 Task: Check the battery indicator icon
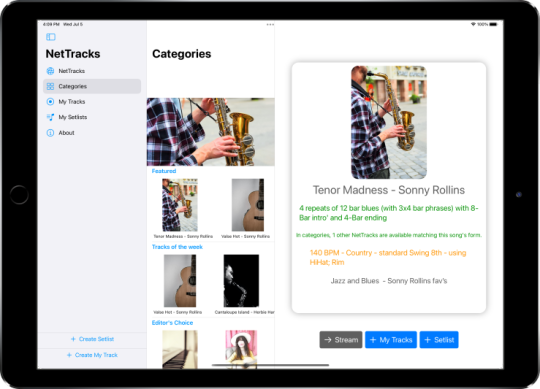[x=494, y=24]
